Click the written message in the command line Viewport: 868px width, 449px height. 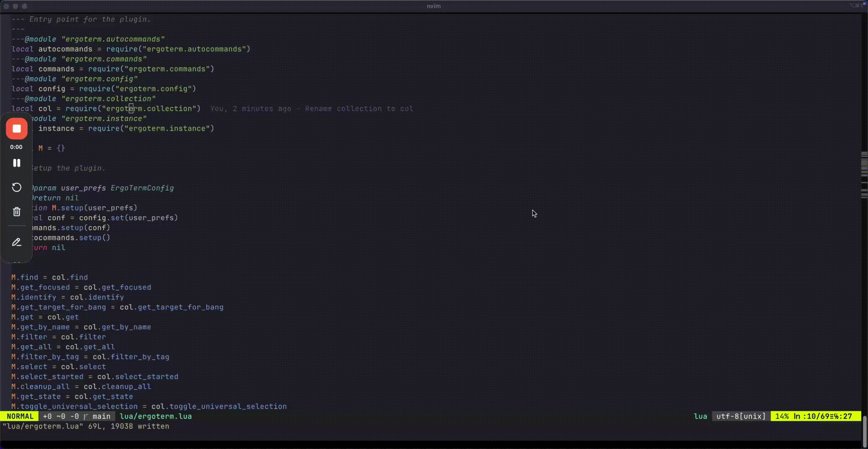[x=86, y=426]
